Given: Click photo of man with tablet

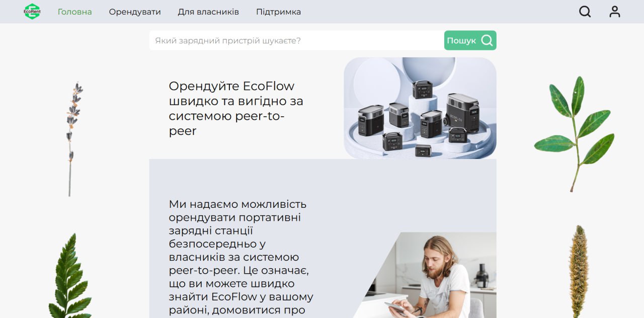Looking at the screenshot, I should tap(425, 275).
